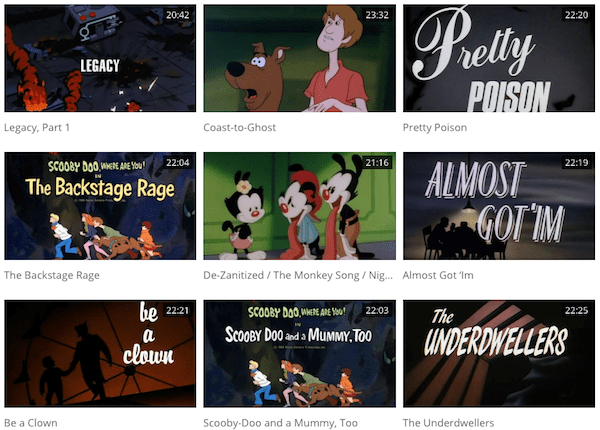
Task: Click the 23:32 duration badge
Action: [x=377, y=15]
